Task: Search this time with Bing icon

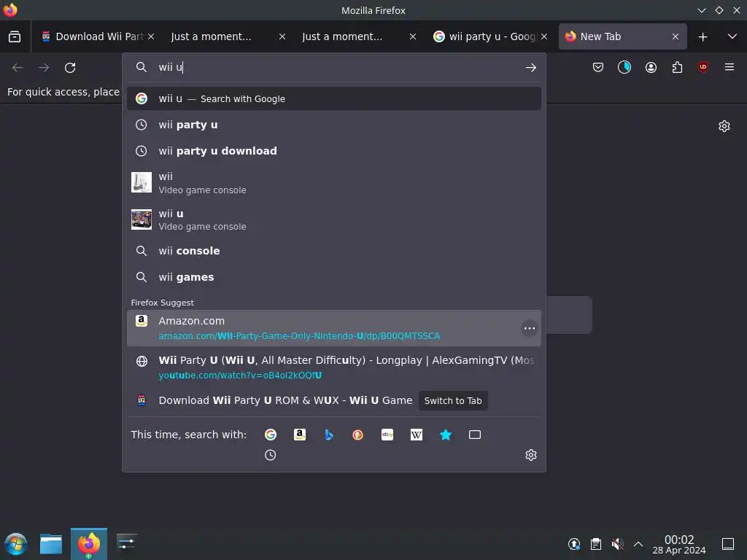Action: point(329,435)
